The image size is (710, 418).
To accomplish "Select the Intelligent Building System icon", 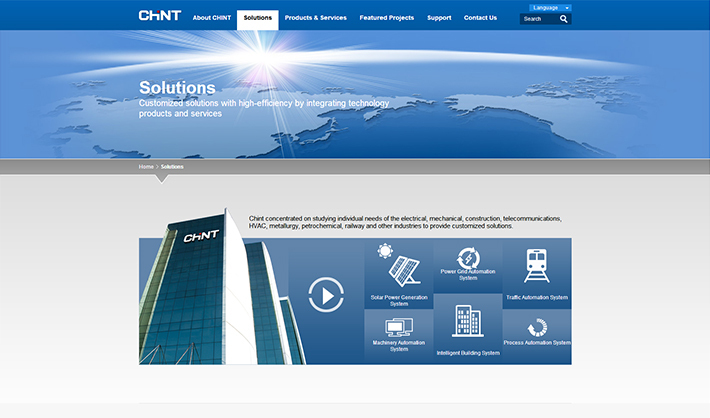I will (x=468, y=323).
